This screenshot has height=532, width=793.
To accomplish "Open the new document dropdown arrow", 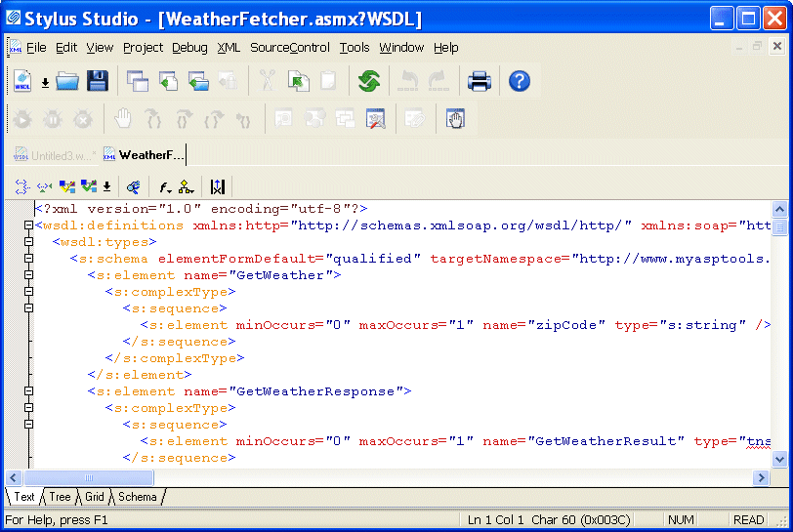I will [x=45, y=83].
